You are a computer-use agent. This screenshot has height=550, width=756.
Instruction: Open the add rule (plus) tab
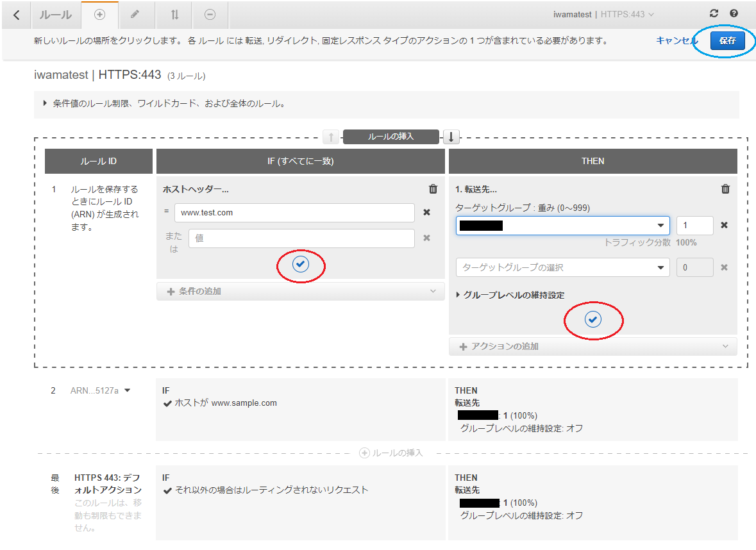click(x=99, y=15)
